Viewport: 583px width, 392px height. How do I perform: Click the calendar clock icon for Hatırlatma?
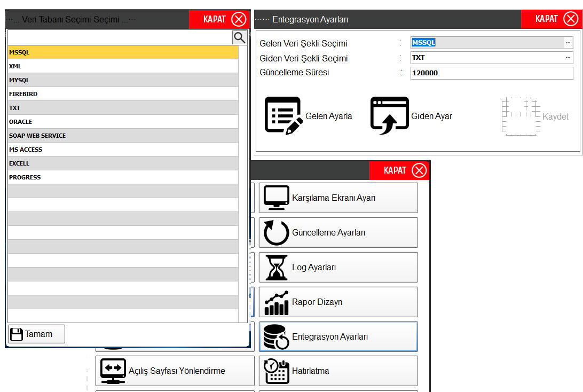pyautogui.click(x=276, y=371)
